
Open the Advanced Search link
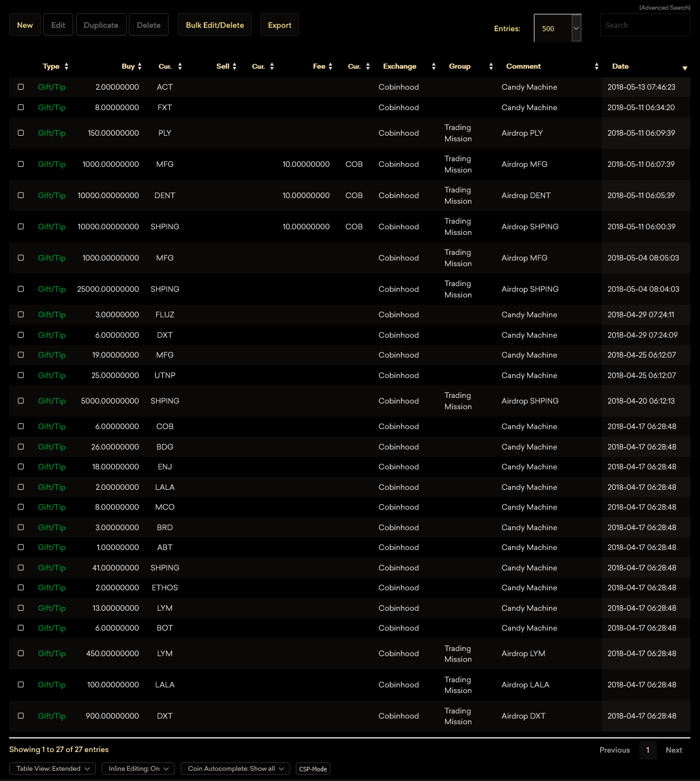[665, 7]
